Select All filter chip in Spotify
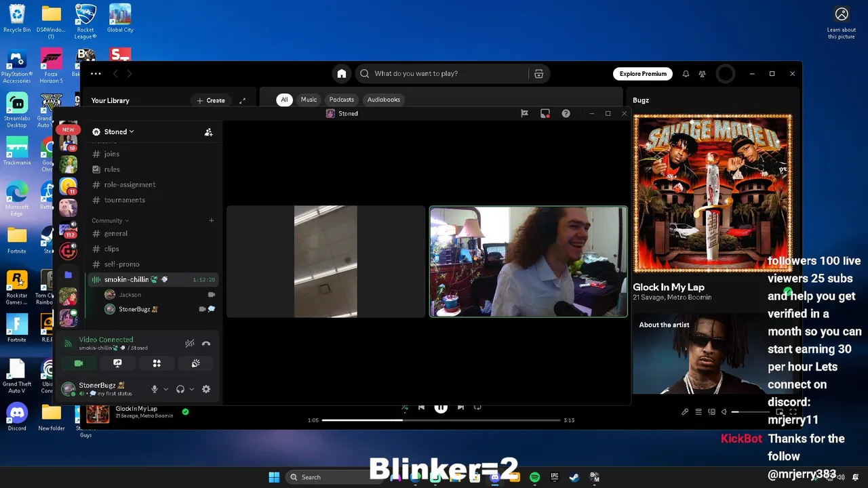 coord(284,100)
